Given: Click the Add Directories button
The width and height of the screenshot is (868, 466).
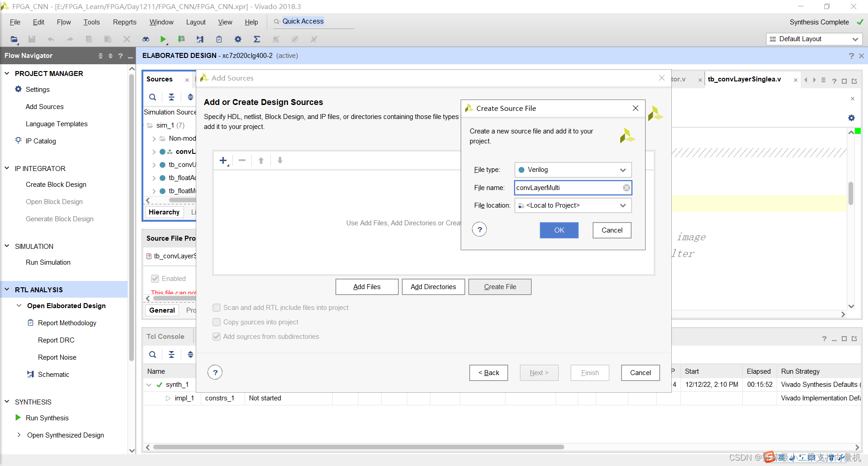Looking at the screenshot, I should [x=434, y=287].
